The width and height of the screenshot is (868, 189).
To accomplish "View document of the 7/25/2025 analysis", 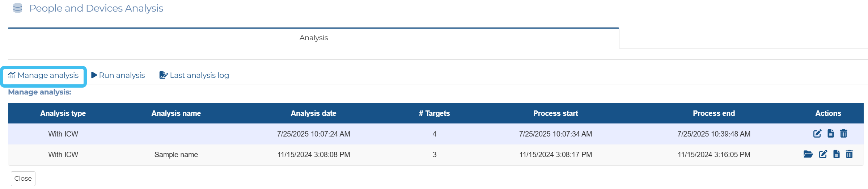I will 831,134.
